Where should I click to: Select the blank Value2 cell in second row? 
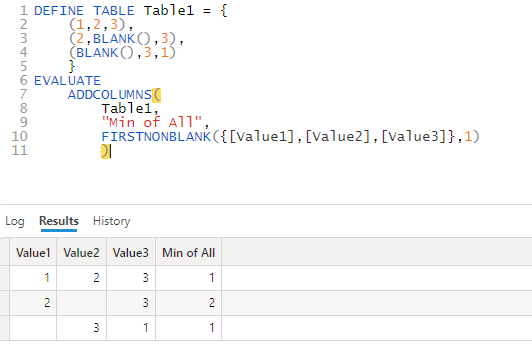tap(81, 303)
